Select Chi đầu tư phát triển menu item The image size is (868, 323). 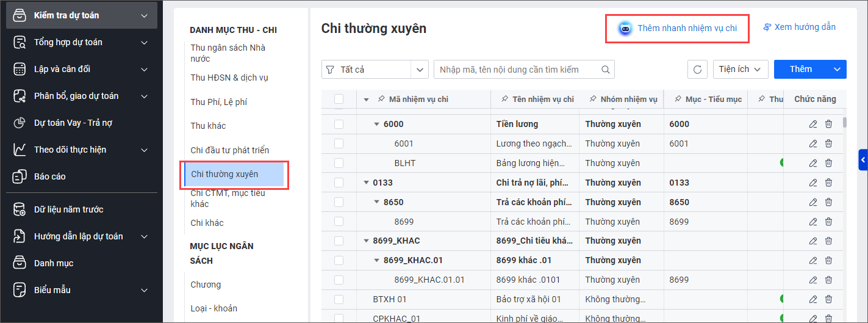[229, 150]
